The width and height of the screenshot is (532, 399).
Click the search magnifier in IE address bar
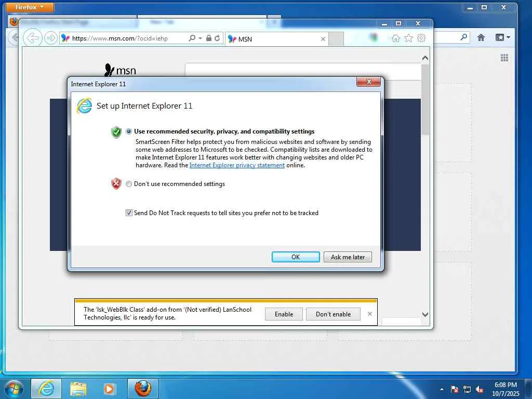pyautogui.click(x=192, y=38)
